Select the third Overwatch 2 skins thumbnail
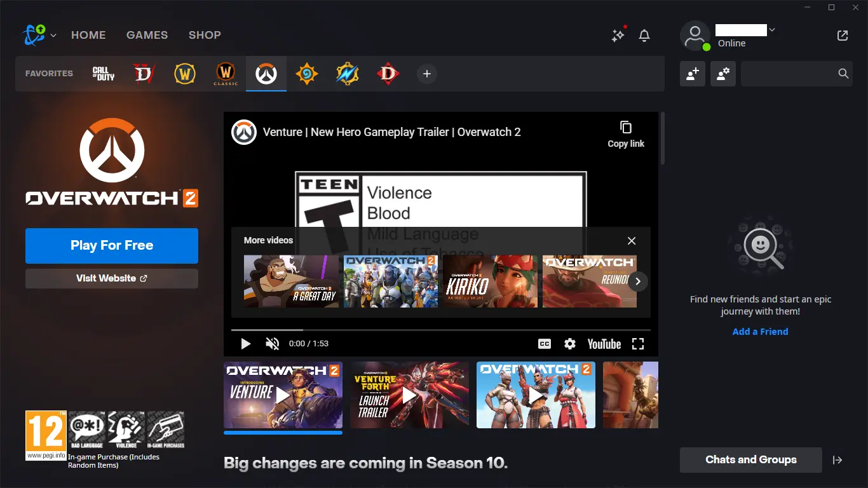The width and height of the screenshot is (868, 488). tap(536, 395)
